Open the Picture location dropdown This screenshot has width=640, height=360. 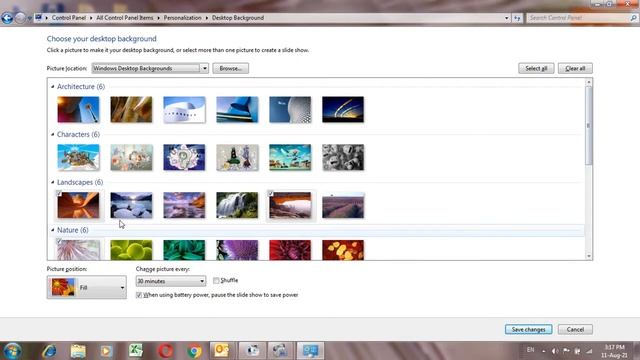pos(150,68)
